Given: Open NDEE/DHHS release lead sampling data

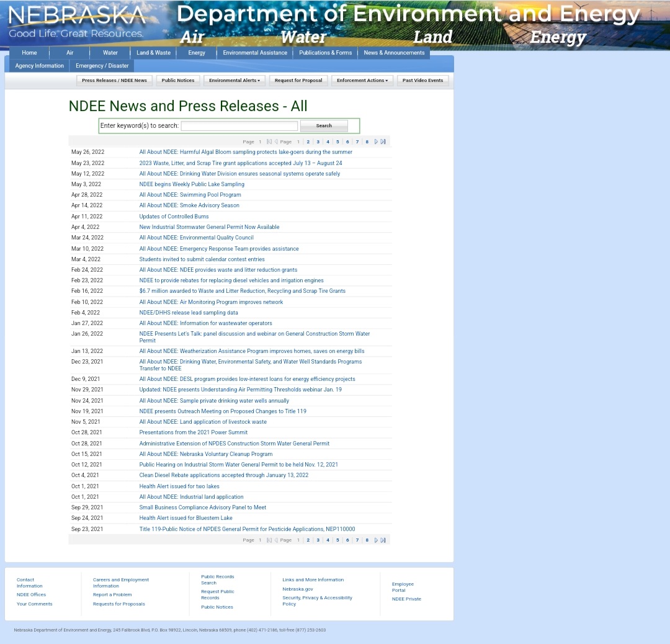Looking at the screenshot, I should 189,313.
